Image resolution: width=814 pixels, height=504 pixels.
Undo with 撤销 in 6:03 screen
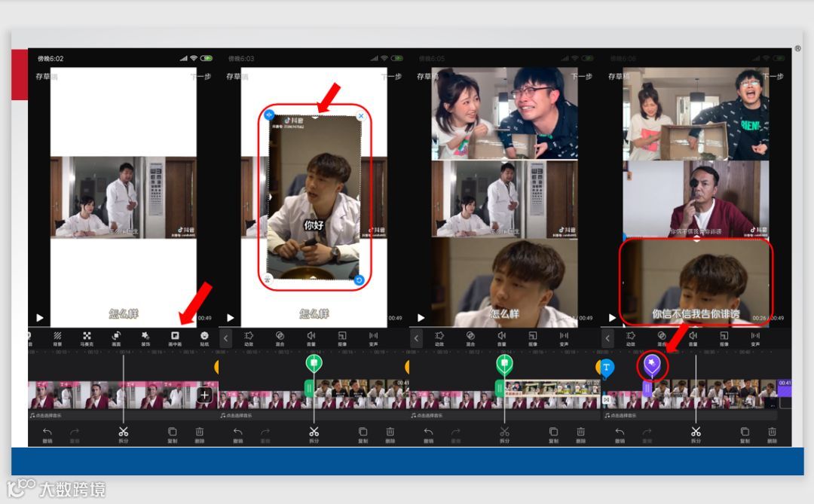tap(237, 435)
